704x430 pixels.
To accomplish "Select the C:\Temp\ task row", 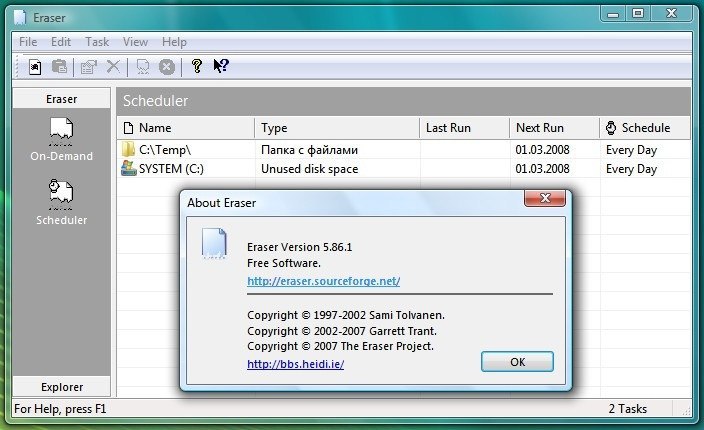I will (x=404, y=149).
